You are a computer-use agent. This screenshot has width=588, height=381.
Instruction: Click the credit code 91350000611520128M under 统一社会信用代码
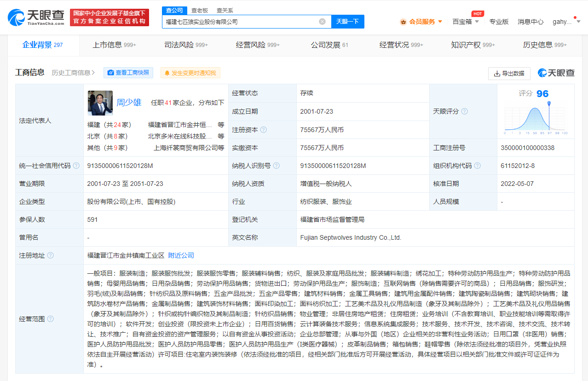(x=120, y=166)
